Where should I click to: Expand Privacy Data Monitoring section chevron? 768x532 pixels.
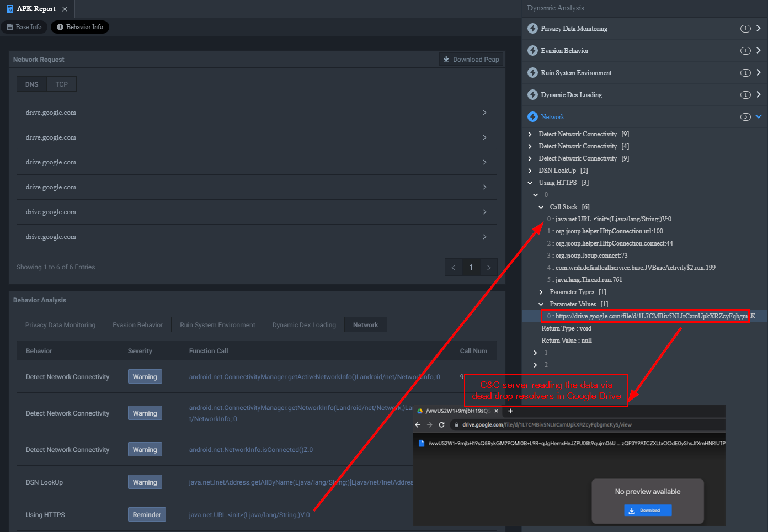coord(759,28)
